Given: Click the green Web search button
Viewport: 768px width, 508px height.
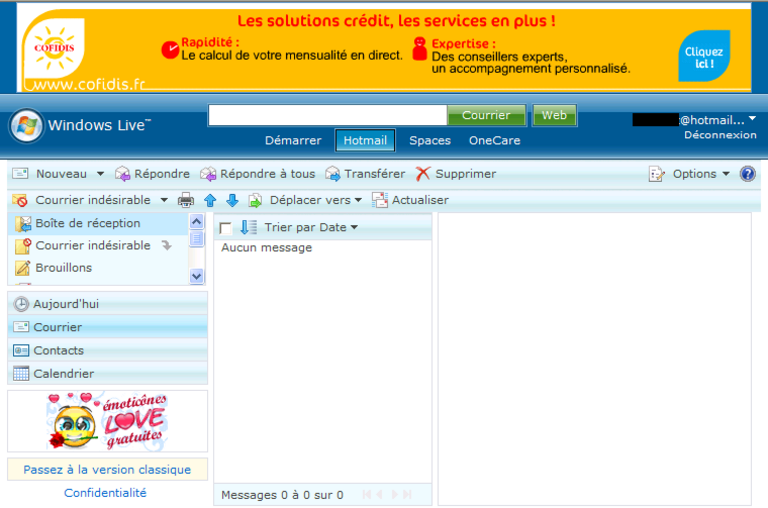Looking at the screenshot, I should coord(554,115).
